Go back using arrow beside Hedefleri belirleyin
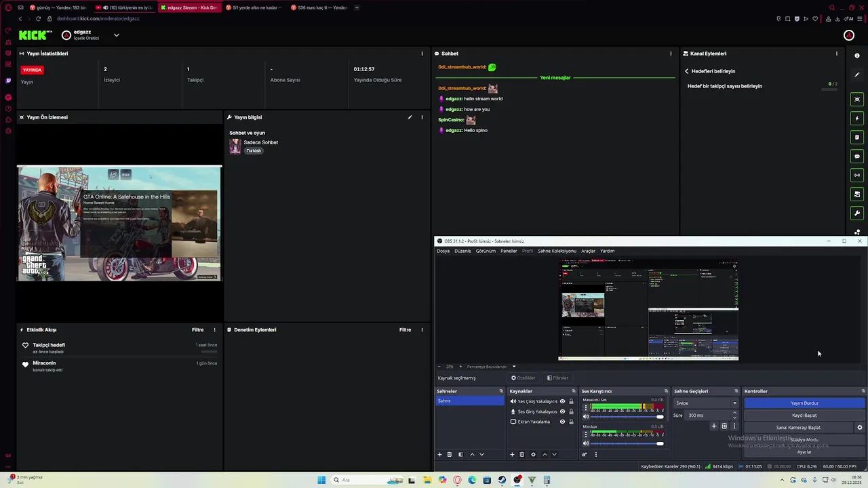 (x=686, y=71)
